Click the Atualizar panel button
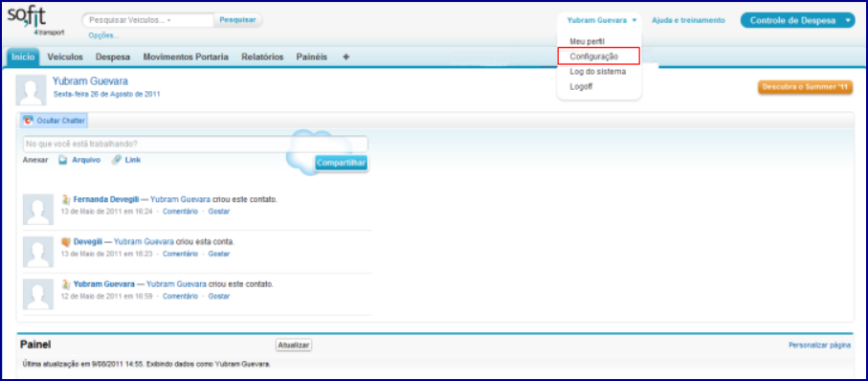The image size is (868, 381). (294, 345)
